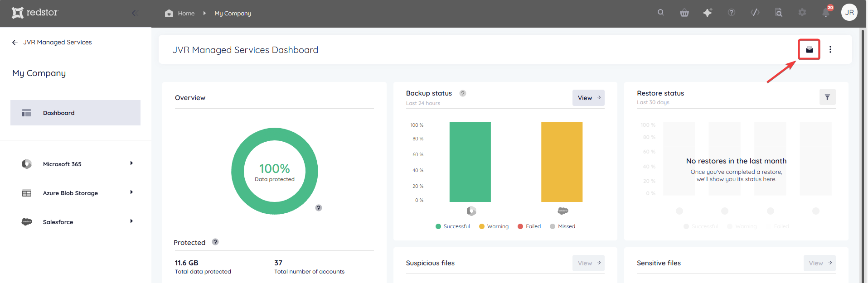Expand the Salesforce menu arrow

pos(131,221)
